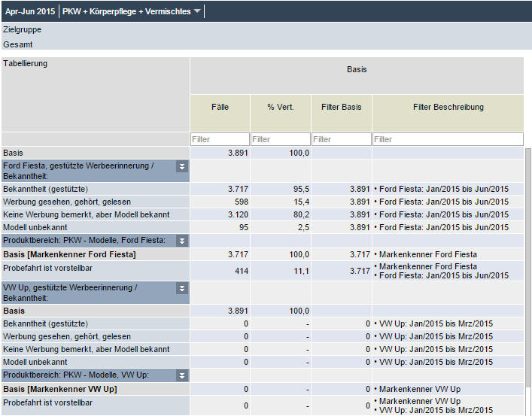Viewport: 532px width, 416px height.
Task: Click the Filter Beschreibung column header
Action: pyautogui.click(x=448, y=113)
